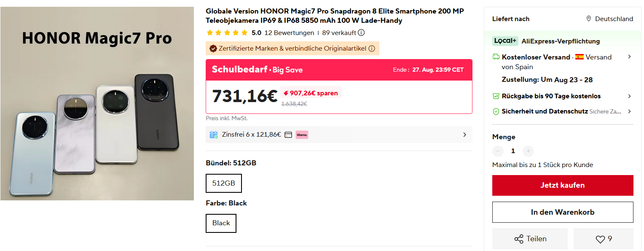The height and width of the screenshot is (251, 644).
Task: Select the Black color option
Action: pyautogui.click(x=221, y=223)
